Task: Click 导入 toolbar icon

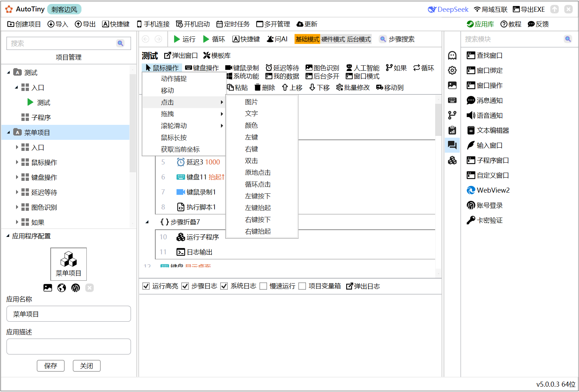Action: 51,24
